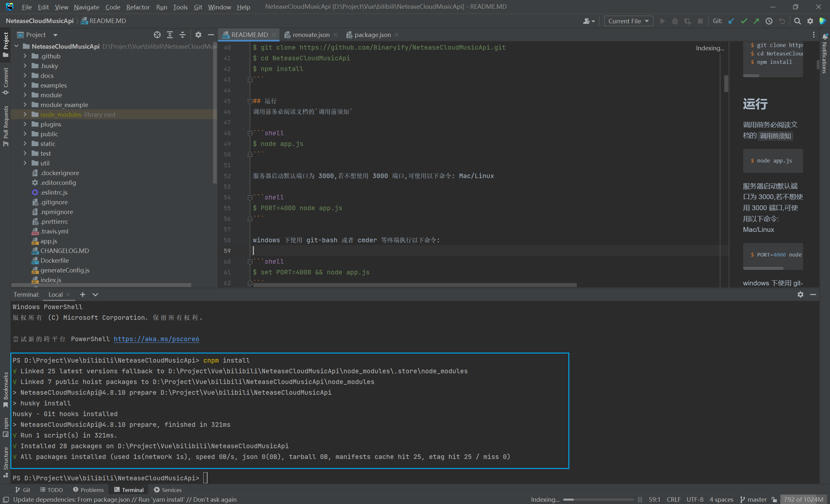
Task: Click the Add new terminal session button
Action: tap(82, 294)
